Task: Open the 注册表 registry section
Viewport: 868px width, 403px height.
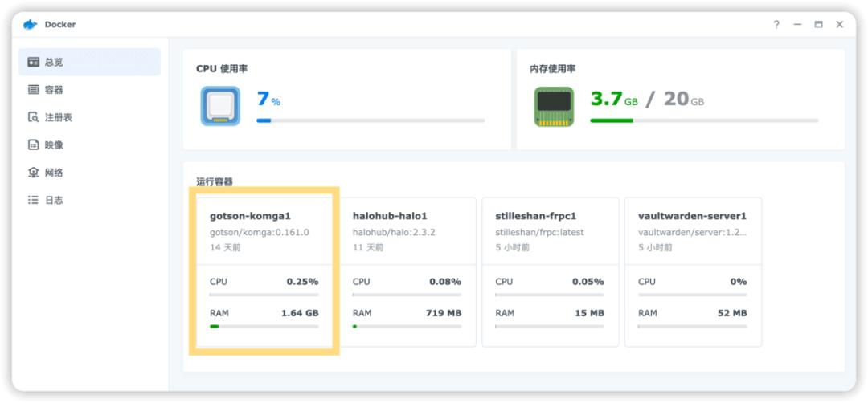Action: coord(90,117)
